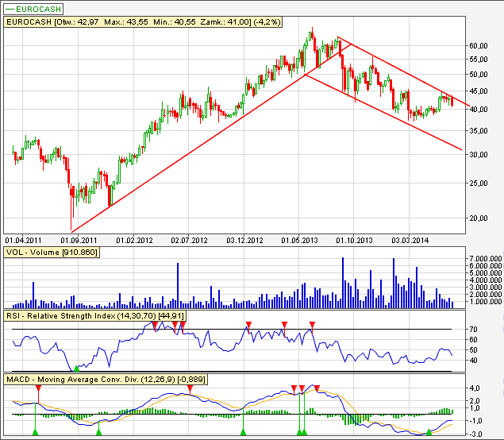This screenshot has height=440, width=504.
Task: Click the 60,00 price level on scale
Action: [x=478, y=46]
